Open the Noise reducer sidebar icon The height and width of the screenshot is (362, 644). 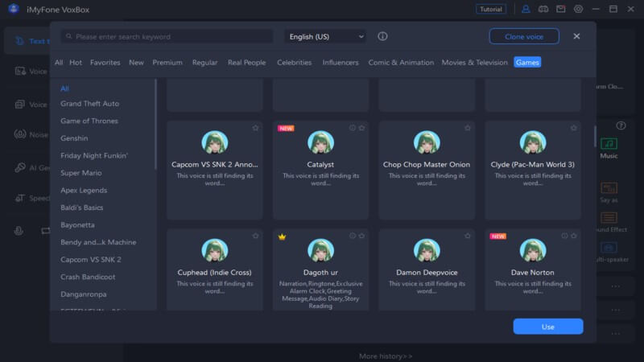[19, 134]
